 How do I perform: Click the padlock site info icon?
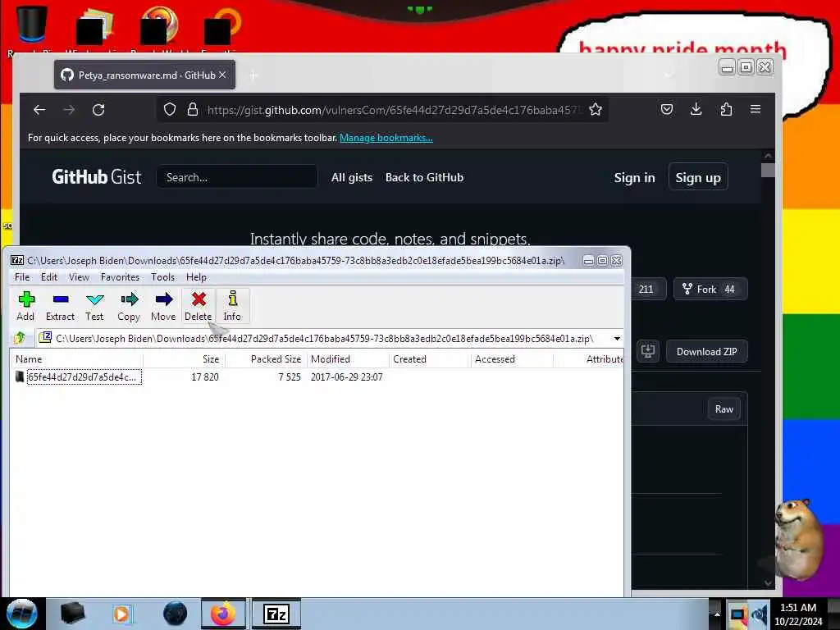[x=192, y=110]
